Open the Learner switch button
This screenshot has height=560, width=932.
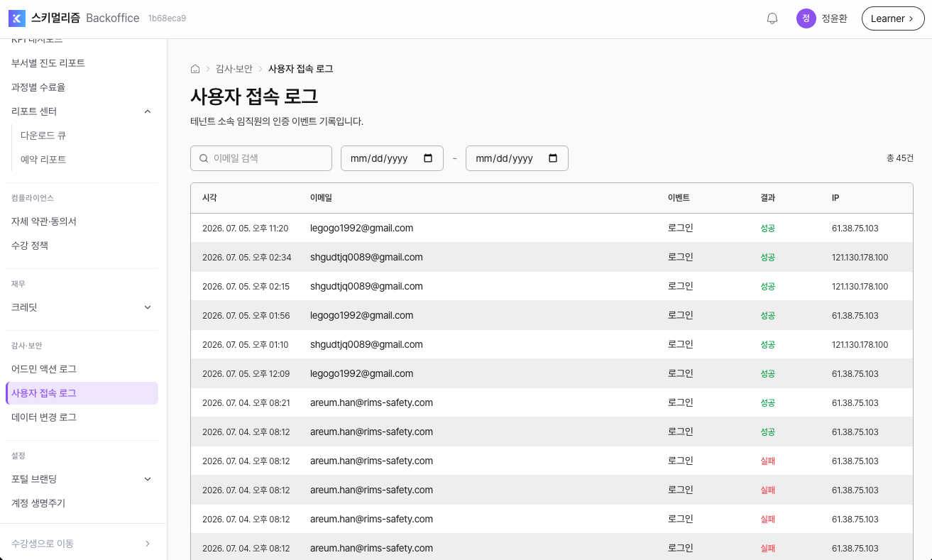tap(893, 18)
